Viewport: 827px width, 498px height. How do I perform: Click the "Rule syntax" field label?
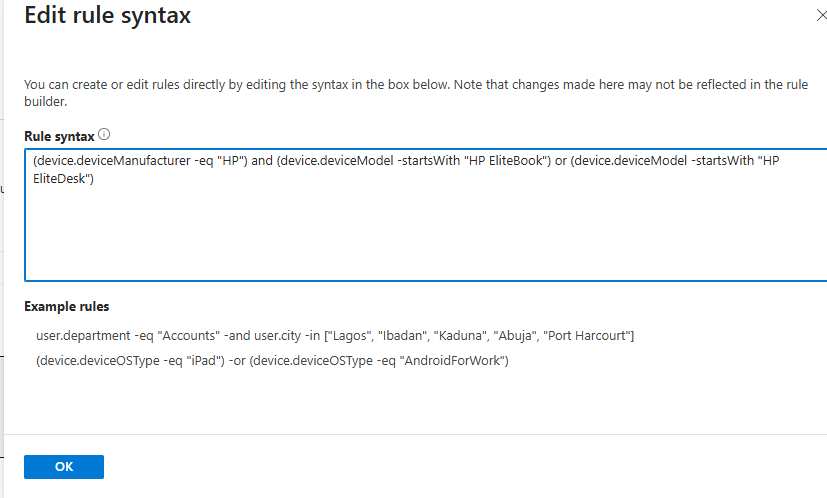59,134
